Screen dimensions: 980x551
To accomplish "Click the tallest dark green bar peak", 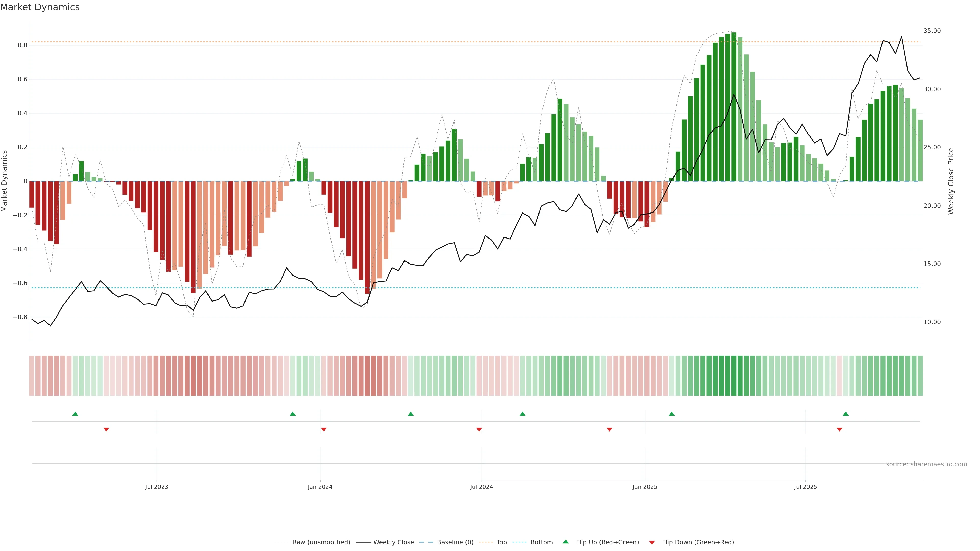I will [x=733, y=34].
